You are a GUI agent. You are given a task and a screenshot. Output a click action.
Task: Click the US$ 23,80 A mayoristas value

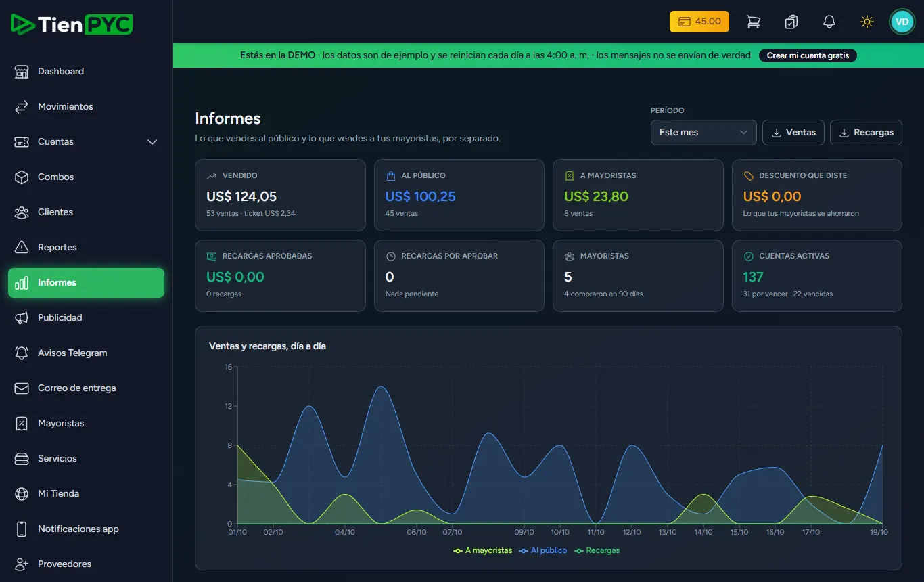coord(597,197)
